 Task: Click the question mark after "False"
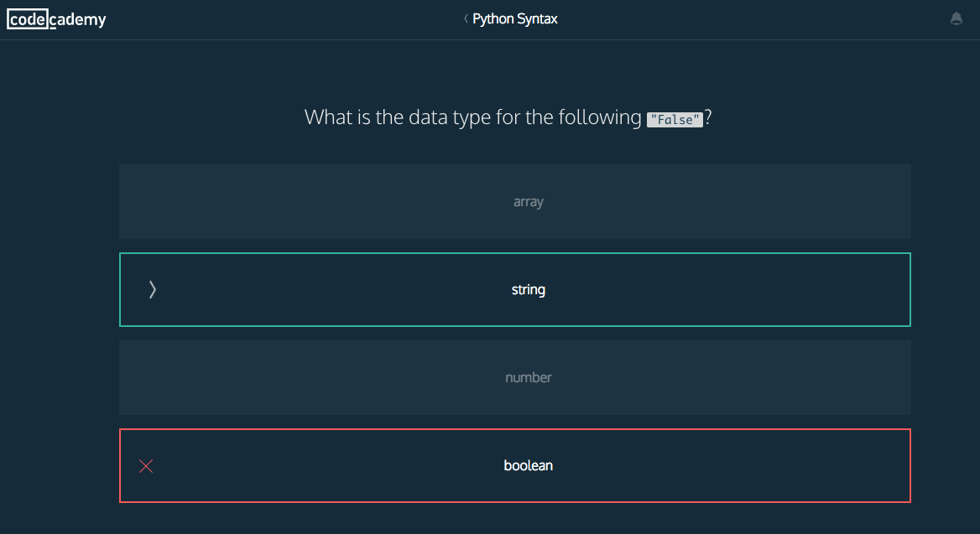[x=708, y=117]
